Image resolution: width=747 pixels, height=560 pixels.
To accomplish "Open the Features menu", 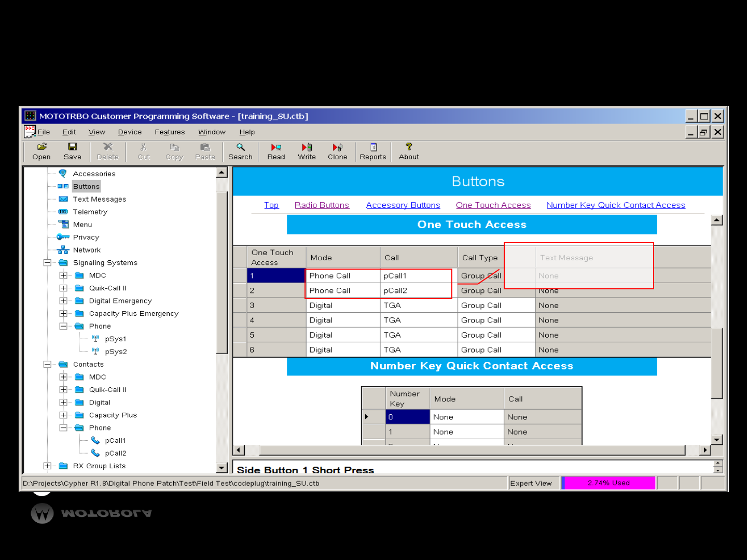I will pos(170,132).
